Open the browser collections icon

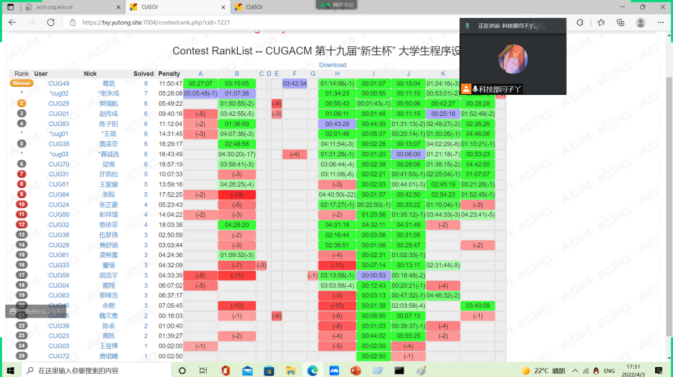pos(620,22)
